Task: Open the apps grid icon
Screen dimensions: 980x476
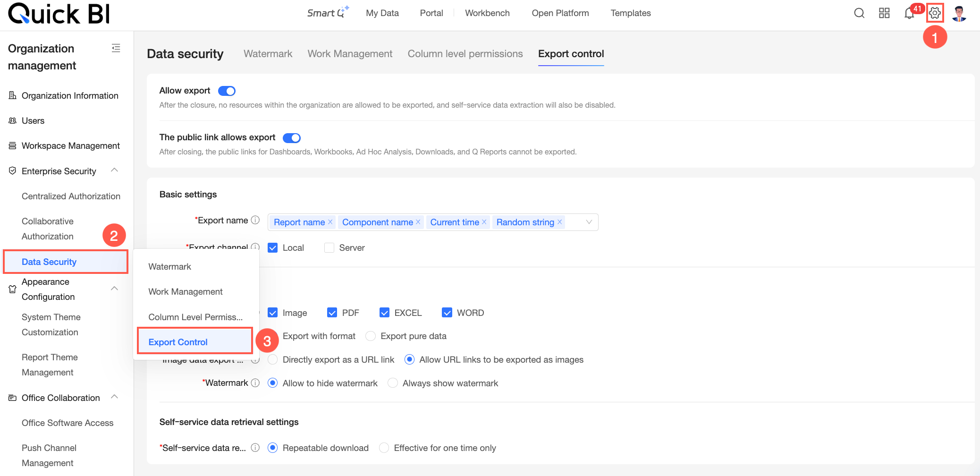Action: point(884,13)
